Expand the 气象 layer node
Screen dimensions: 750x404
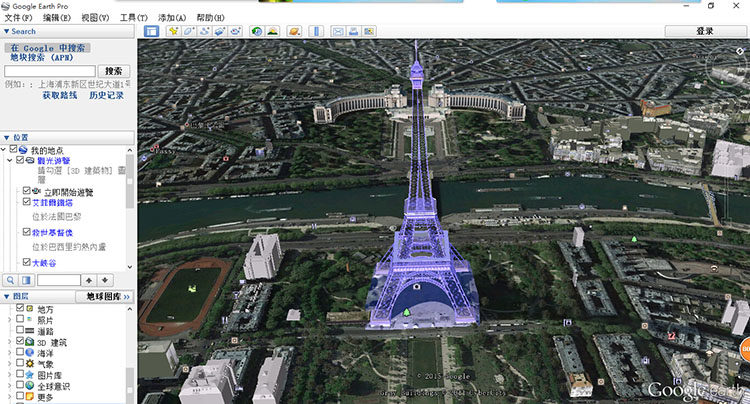pyautogui.click(x=10, y=363)
